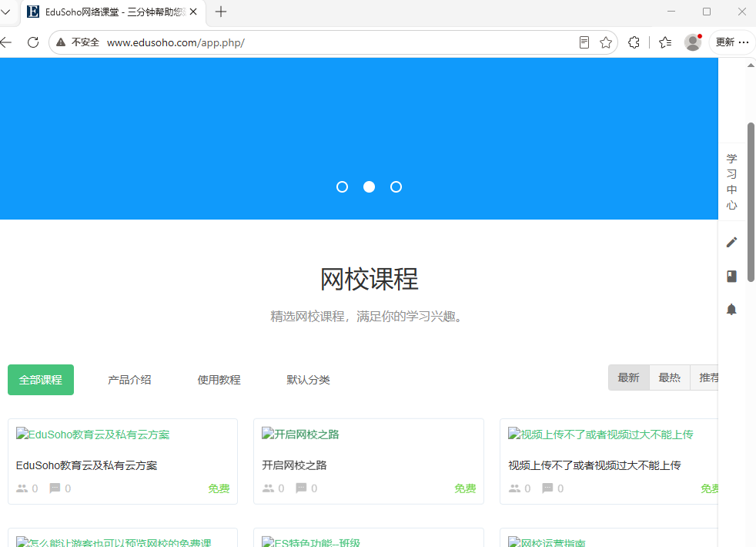This screenshot has width=756, height=547.
Task: Click the 不安全 security warning icon
Action: click(61, 42)
